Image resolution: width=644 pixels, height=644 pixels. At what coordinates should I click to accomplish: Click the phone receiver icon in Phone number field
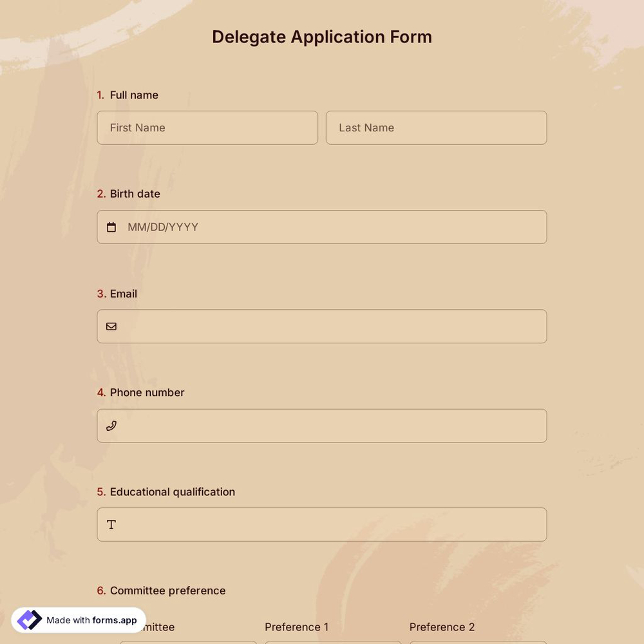(x=111, y=426)
